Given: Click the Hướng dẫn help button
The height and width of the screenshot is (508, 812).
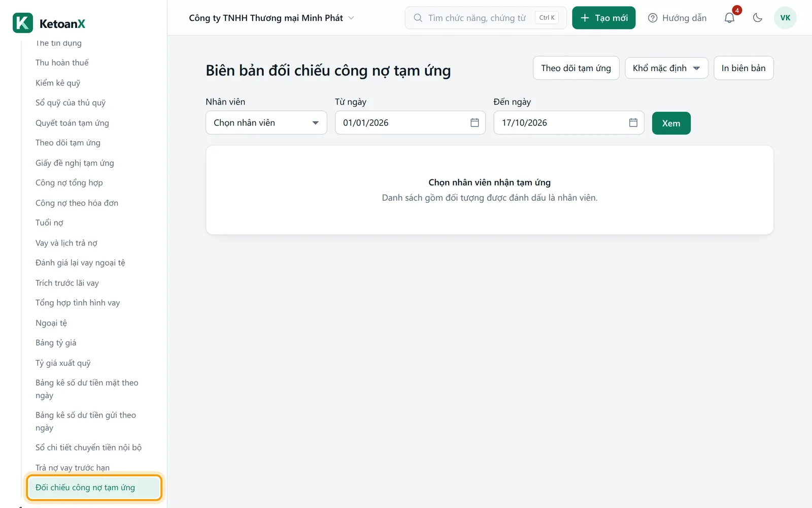Looking at the screenshot, I should 677,18.
